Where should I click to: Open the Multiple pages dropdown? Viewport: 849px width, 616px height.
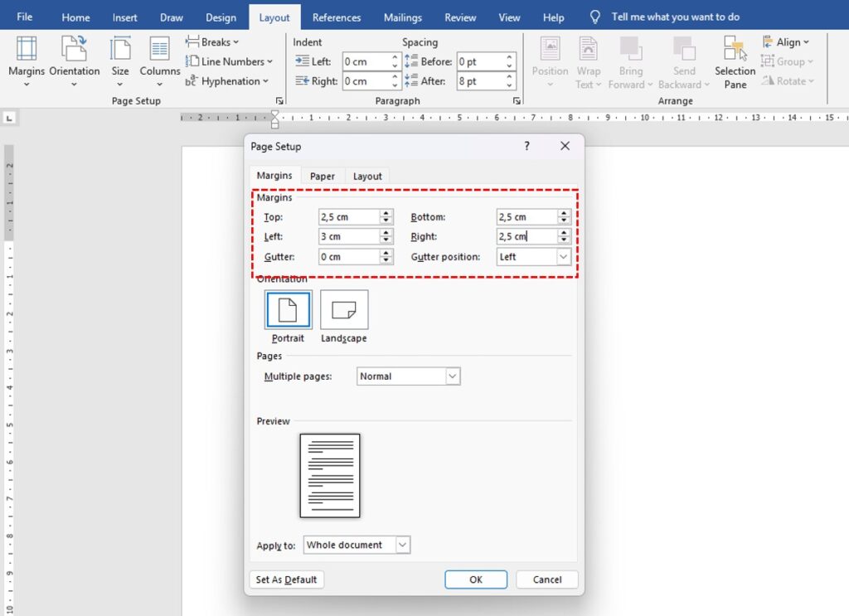coord(452,376)
